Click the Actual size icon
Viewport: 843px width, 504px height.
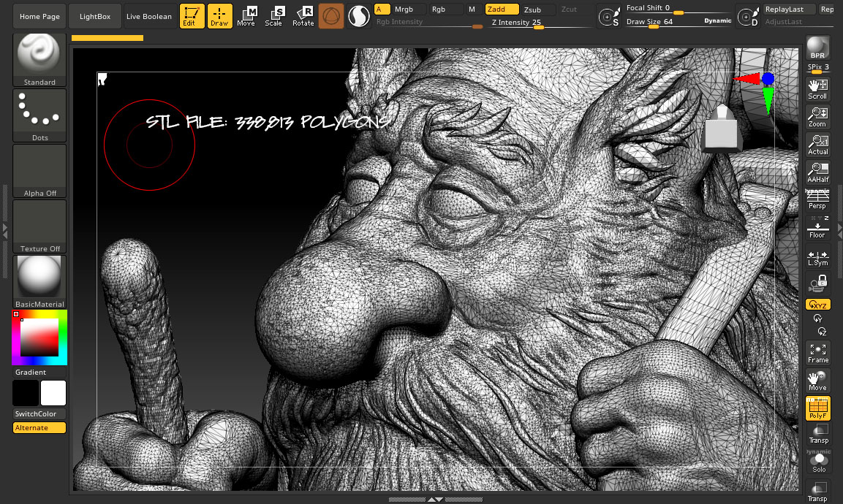click(817, 145)
